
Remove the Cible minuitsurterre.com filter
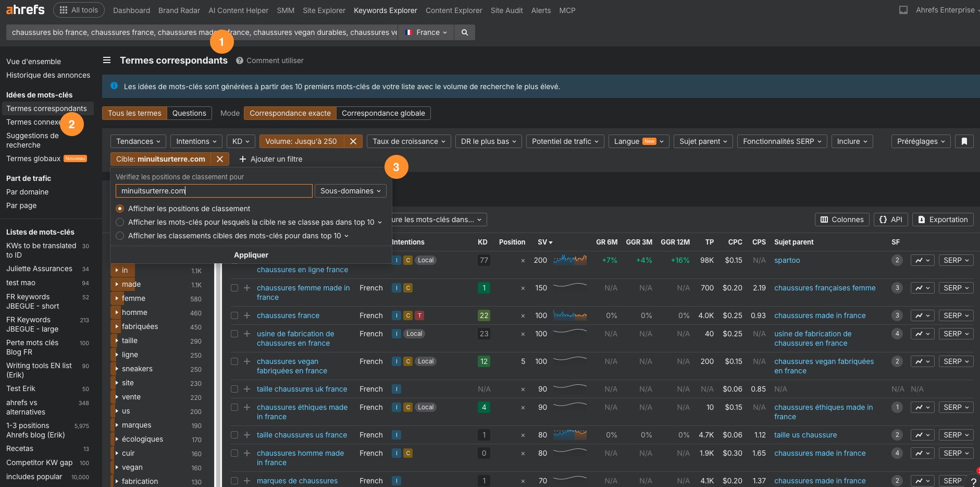(220, 159)
